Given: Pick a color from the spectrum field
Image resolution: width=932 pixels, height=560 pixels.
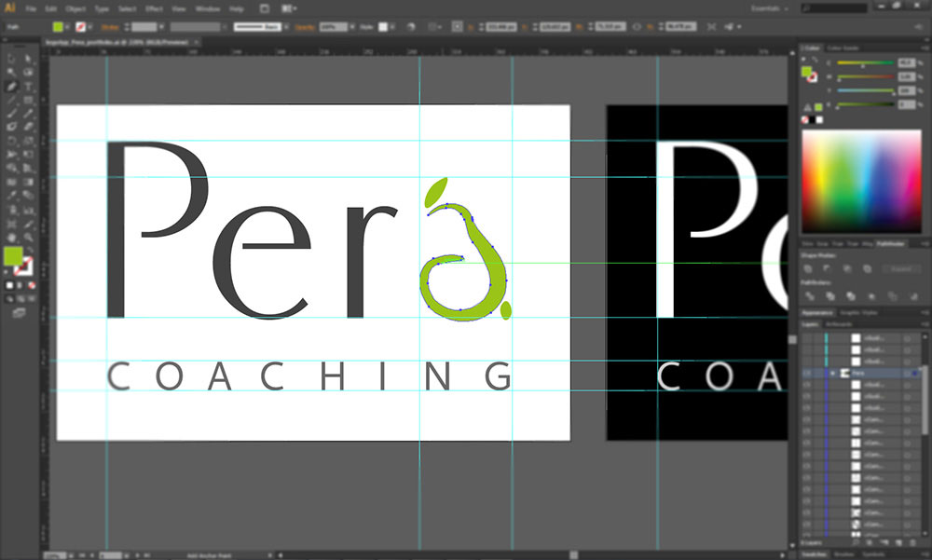Looking at the screenshot, I should point(861,182).
